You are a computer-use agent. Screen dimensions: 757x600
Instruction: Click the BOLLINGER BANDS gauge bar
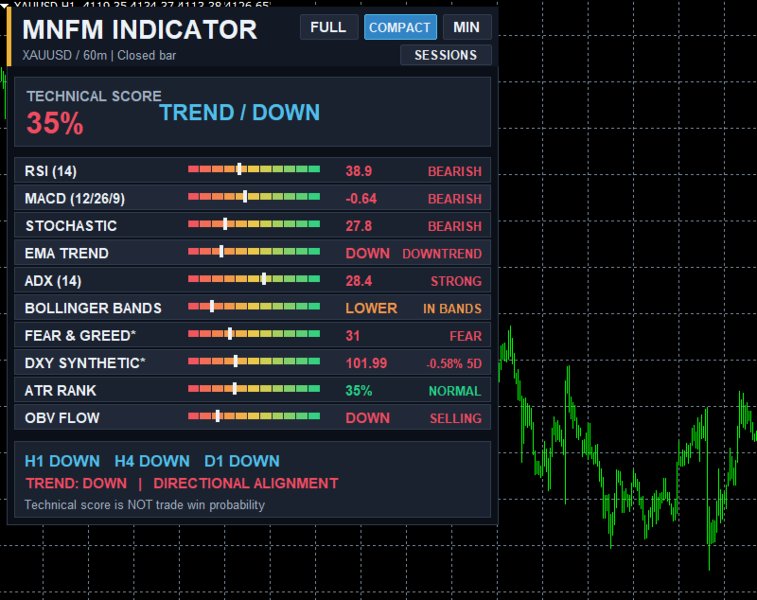click(x=254, y=306)
